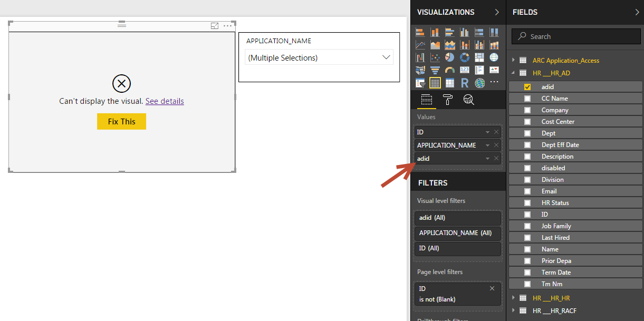Select the Funnel visualization

(435, 70)
